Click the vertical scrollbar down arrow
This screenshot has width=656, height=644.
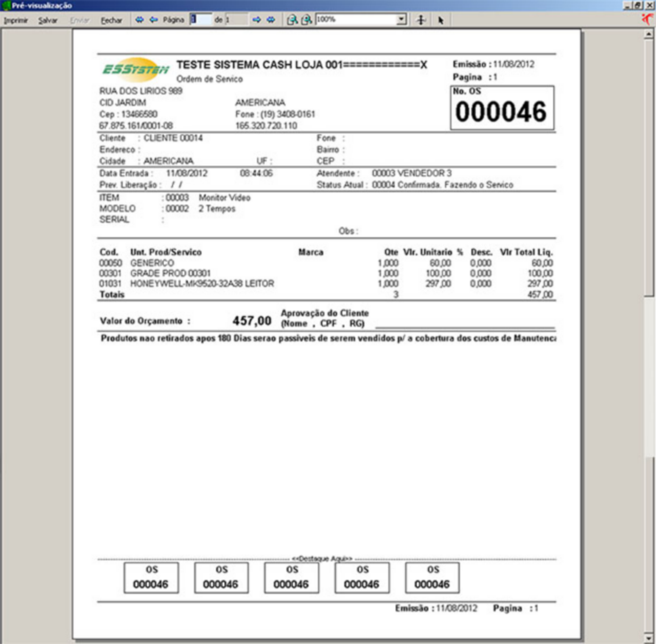(x=648, y=638)
